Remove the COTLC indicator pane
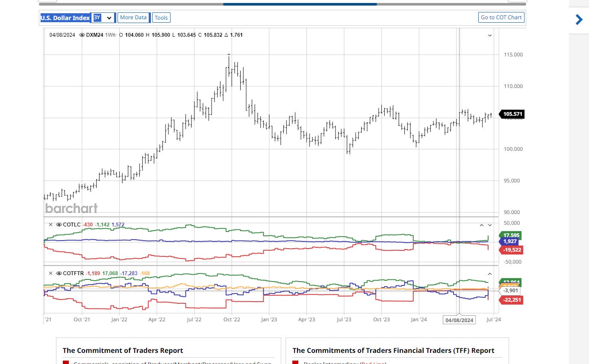 pyautogui.click(x=50, y=225)
